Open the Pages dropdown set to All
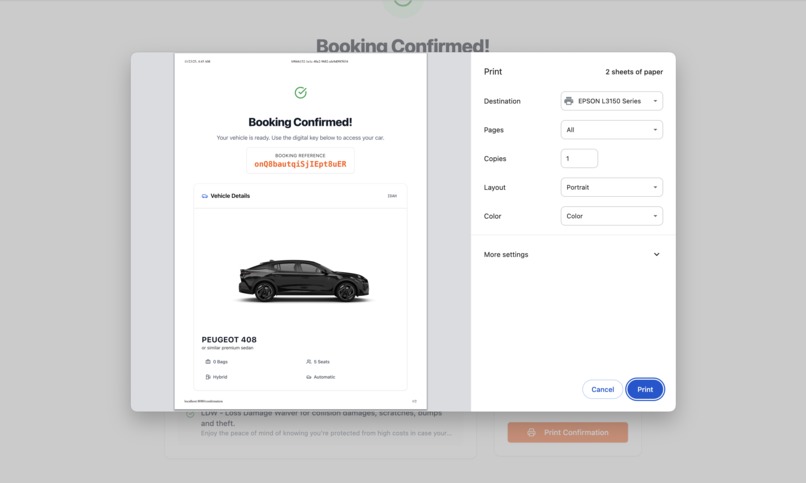This screenshot has width=806, height=483. (611, 130)
